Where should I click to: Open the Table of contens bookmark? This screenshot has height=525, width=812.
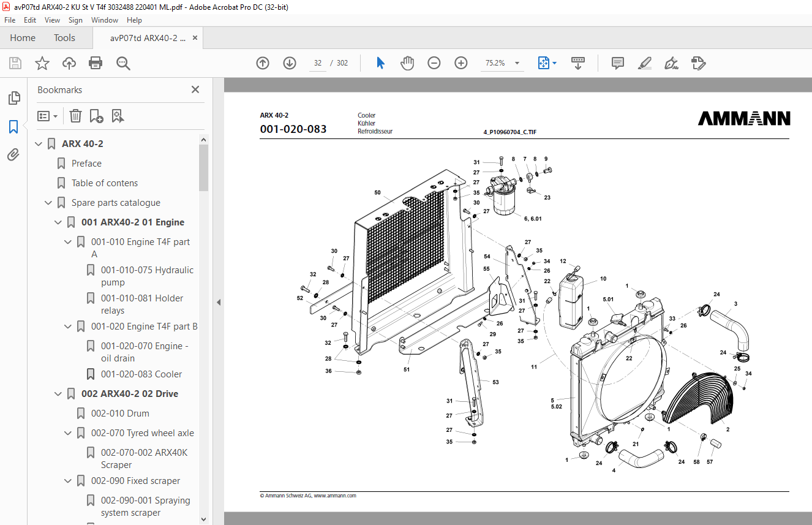point(105,183)
